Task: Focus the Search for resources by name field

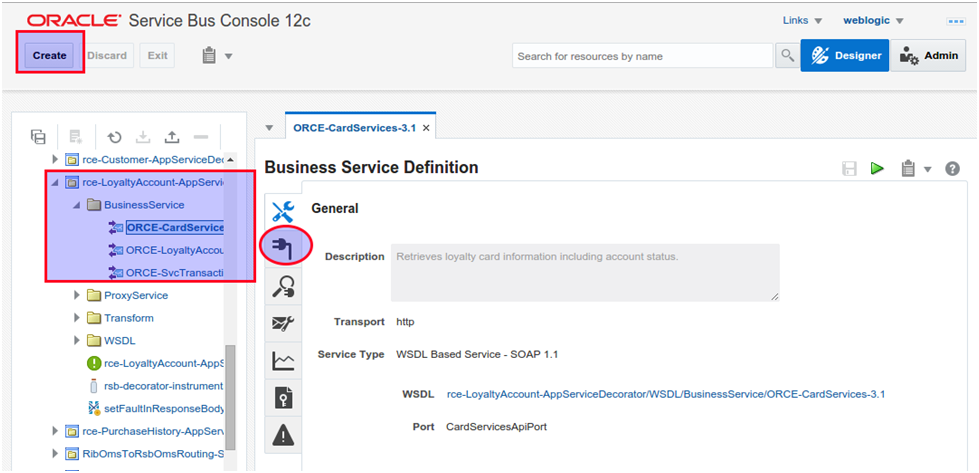Action: pyautogui.click(x=642, y=56)
